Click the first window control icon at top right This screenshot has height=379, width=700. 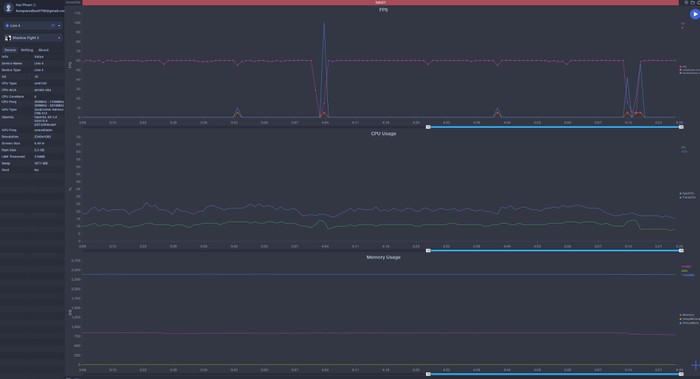(686, 3)
